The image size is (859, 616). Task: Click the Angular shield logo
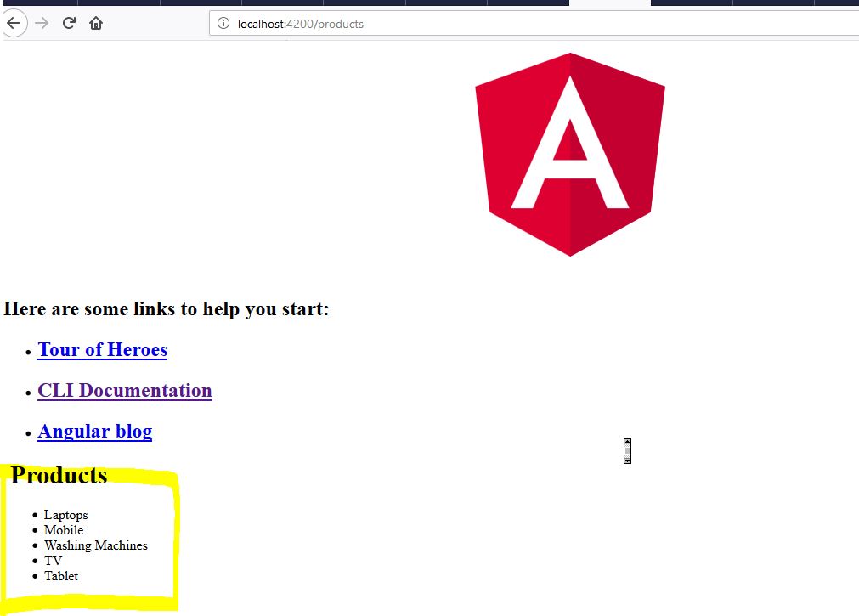(570, 155)
